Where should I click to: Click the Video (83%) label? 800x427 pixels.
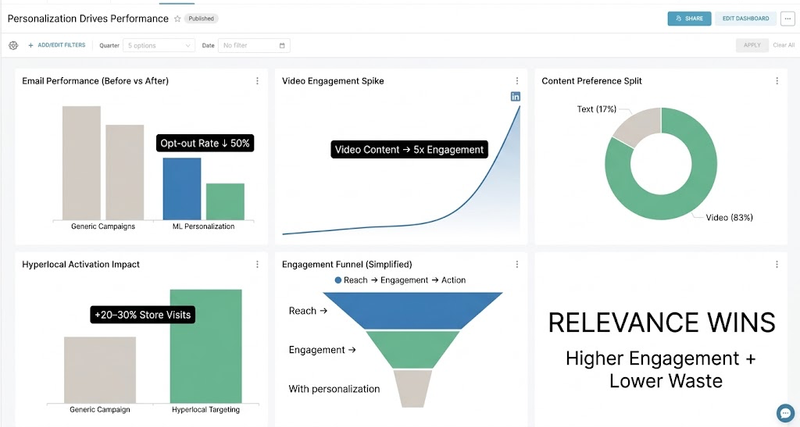pos(729,217)
